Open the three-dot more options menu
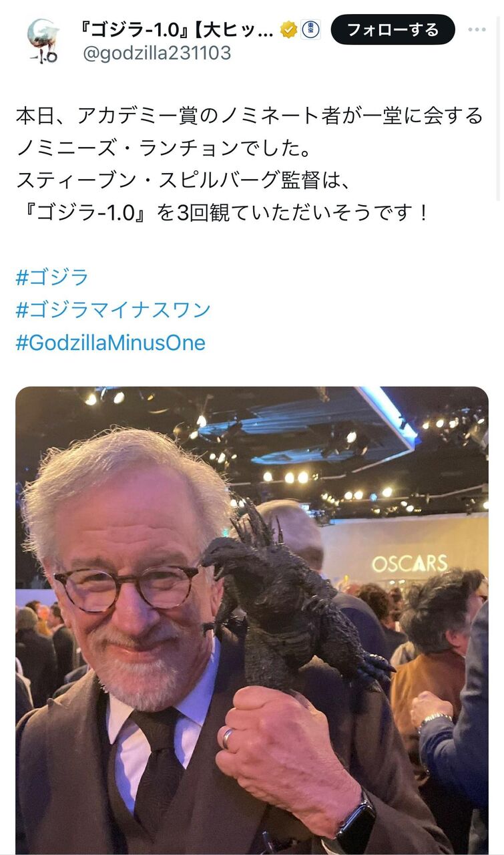Screen dimensions: 504x855 pos(477,30)
